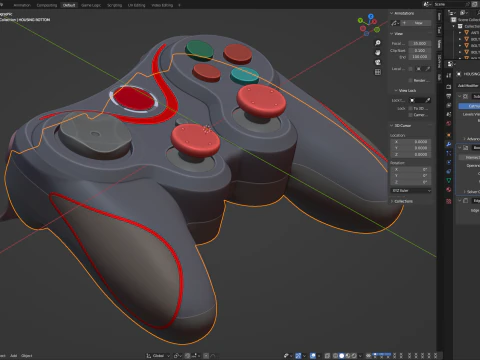Image resolution: width=480 pixels, height=360 pixels.
Task: Open the Output properties tab
Action: coord(449,96)
